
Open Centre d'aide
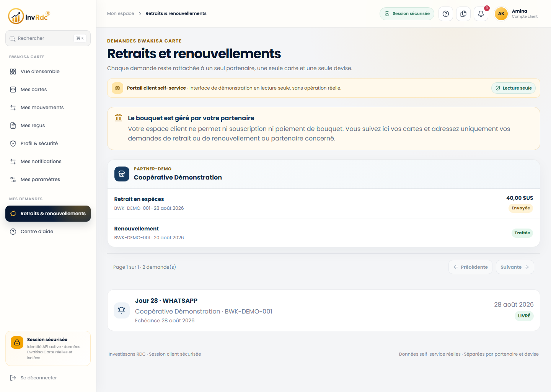click(48, 232)
